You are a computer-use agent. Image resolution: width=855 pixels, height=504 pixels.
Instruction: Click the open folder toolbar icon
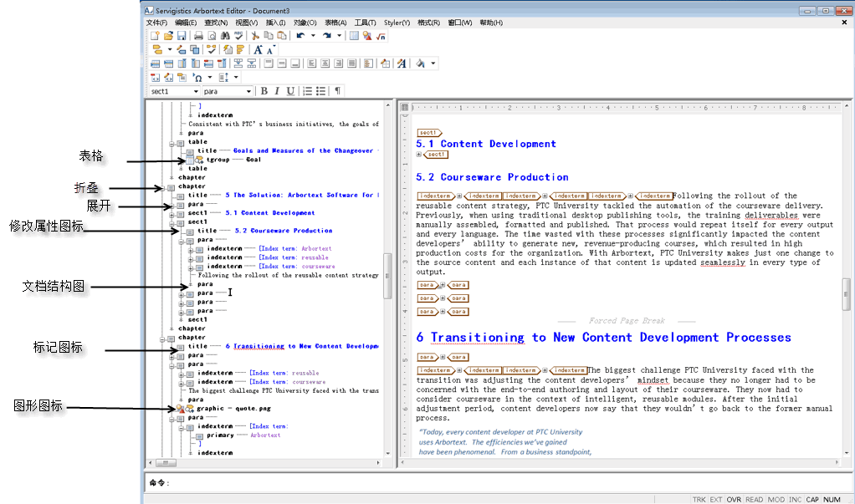[168, 36]
